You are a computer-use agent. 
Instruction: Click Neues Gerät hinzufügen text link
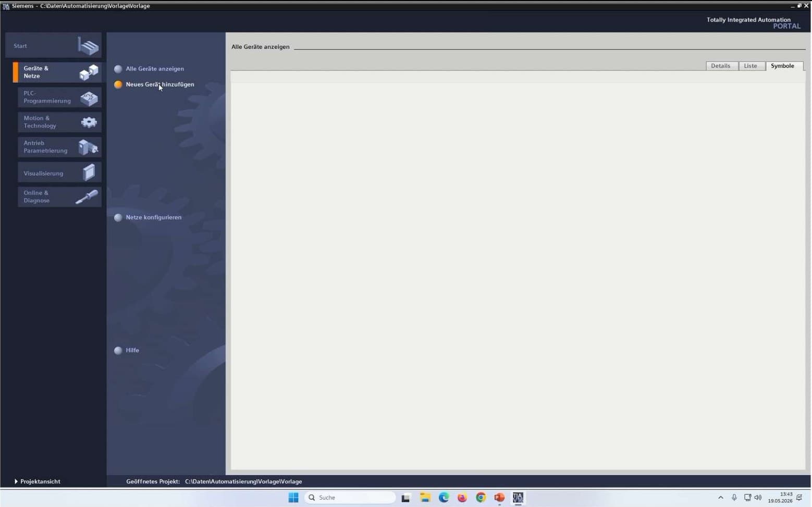(x=160, y=84)
